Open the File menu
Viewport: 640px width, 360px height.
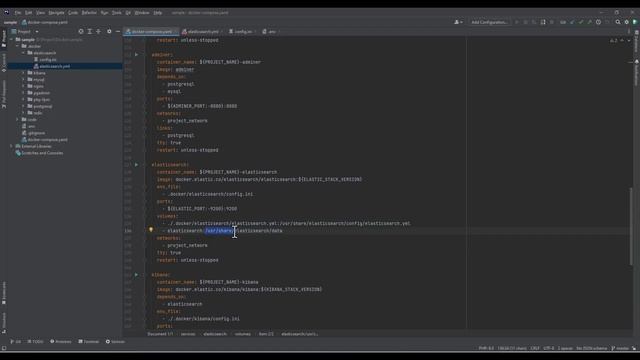pyautogui.click(x=18, y=13)
